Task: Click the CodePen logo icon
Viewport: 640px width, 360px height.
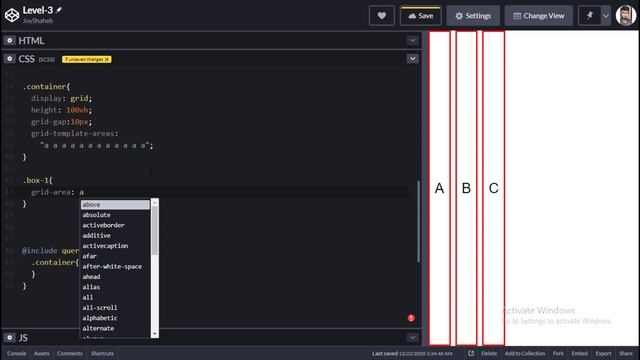Action: tap(12, 16)
